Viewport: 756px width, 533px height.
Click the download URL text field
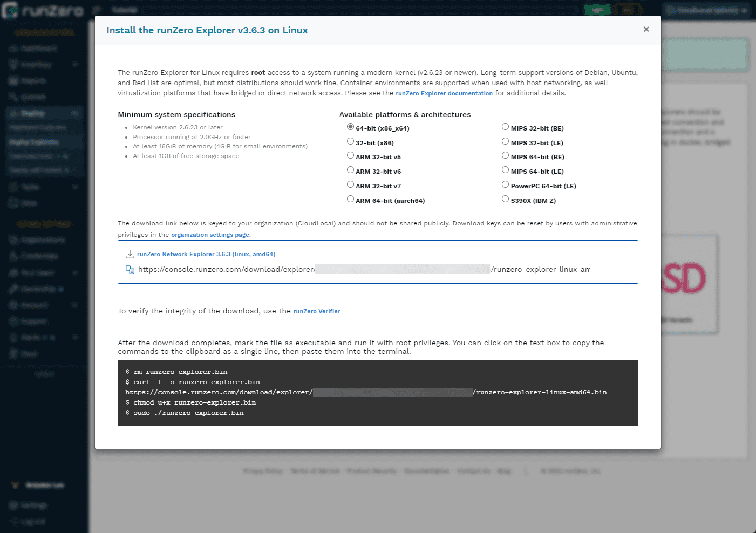(364, 270)
